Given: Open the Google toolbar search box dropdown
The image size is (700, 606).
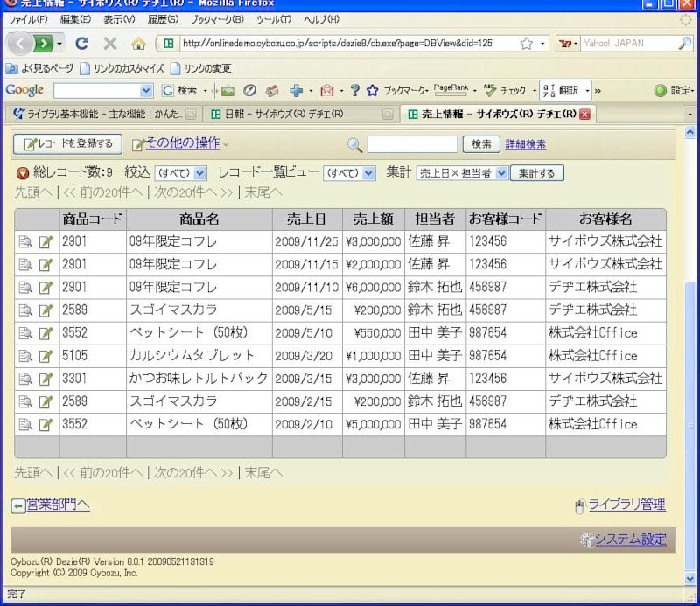Looking at the screenshot, I should [145, 91].
